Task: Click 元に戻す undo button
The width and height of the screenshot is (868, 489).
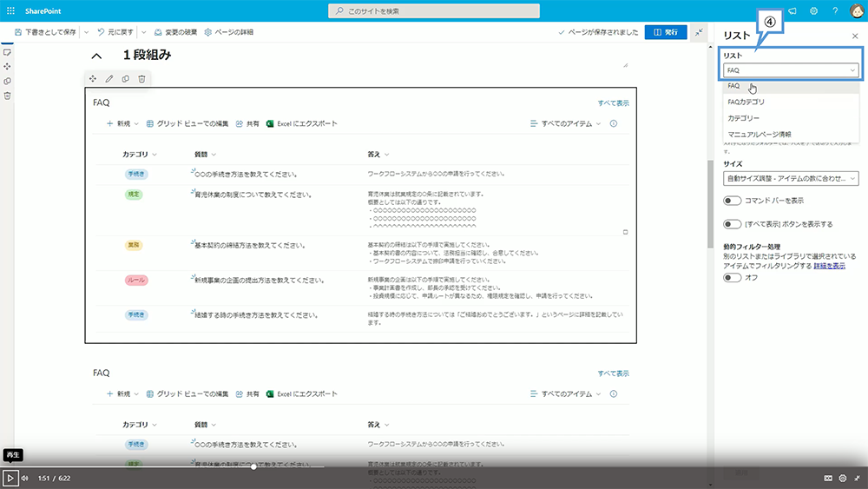Action: [x=115, y=32]
